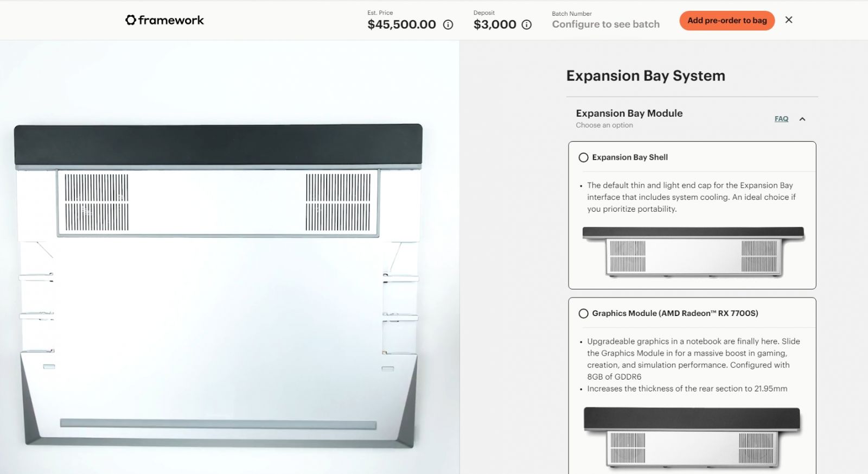Click the Expansion Bay Shell preview image

[692, 251]
